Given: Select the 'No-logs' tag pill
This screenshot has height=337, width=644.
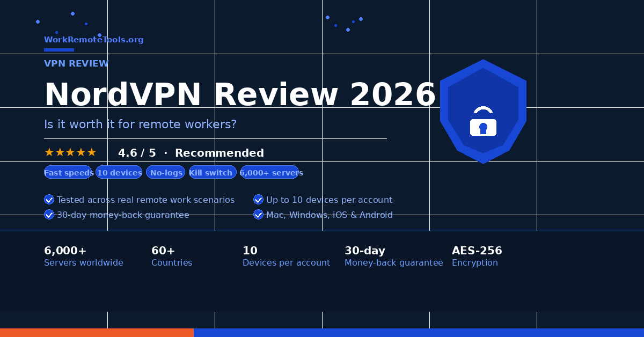Looking at the screenshot, I should pyautogui.click(x=166, y=172).
